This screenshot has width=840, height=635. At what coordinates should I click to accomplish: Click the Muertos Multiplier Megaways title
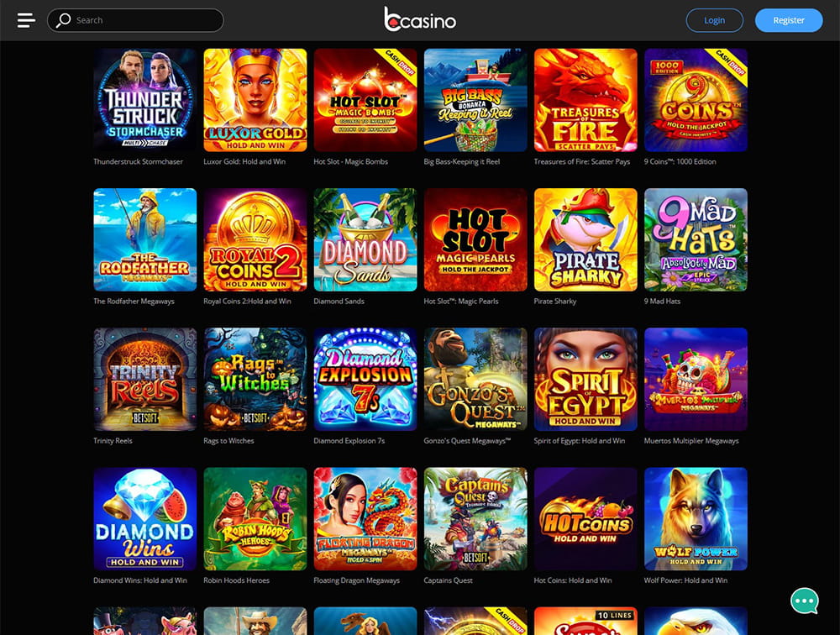[x=691, y=440]
